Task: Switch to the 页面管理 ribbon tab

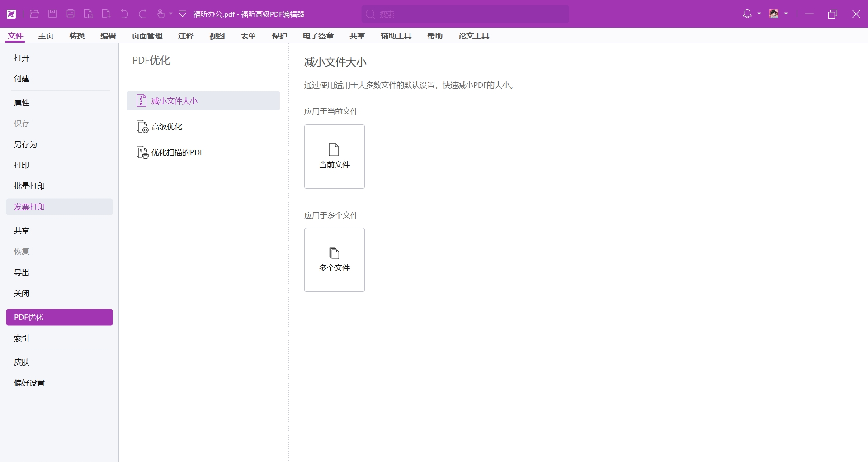Action: 147,36
